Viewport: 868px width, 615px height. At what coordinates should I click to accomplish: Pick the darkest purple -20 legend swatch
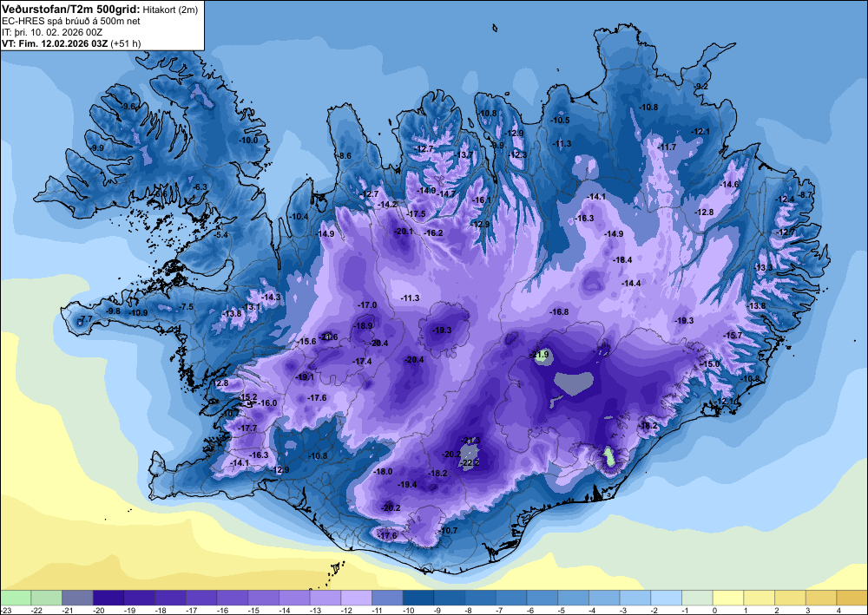point(108,598)
